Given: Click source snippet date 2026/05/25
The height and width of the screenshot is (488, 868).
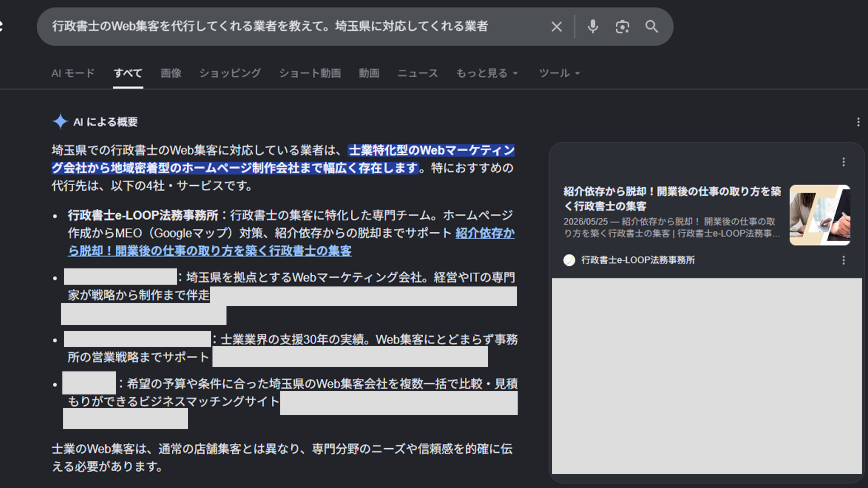Looking at the screenshot, I should [585, 222].
